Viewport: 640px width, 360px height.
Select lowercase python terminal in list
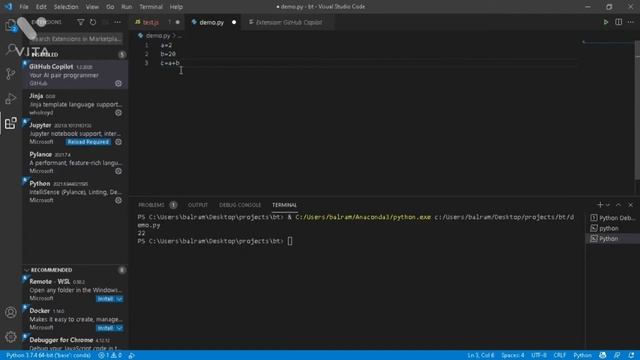pyautogui.click(x=613, y=228)
